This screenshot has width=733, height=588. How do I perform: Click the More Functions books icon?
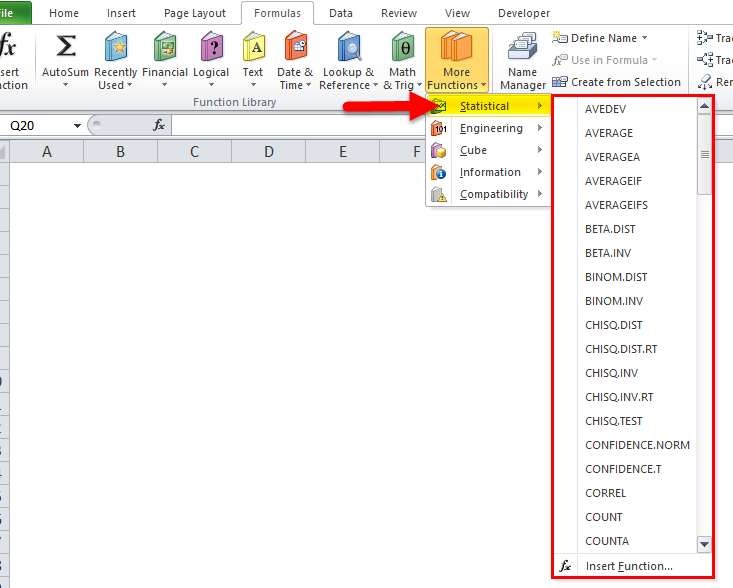[456, 46]
